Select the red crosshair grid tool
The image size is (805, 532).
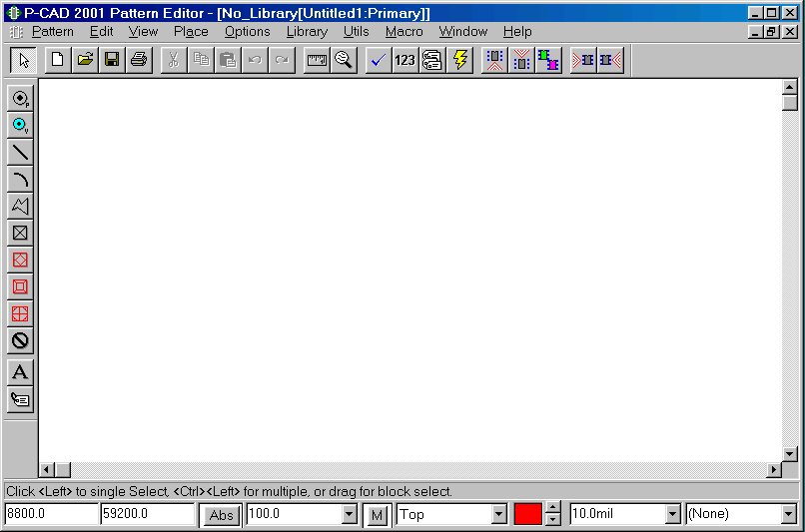point(20,313)
